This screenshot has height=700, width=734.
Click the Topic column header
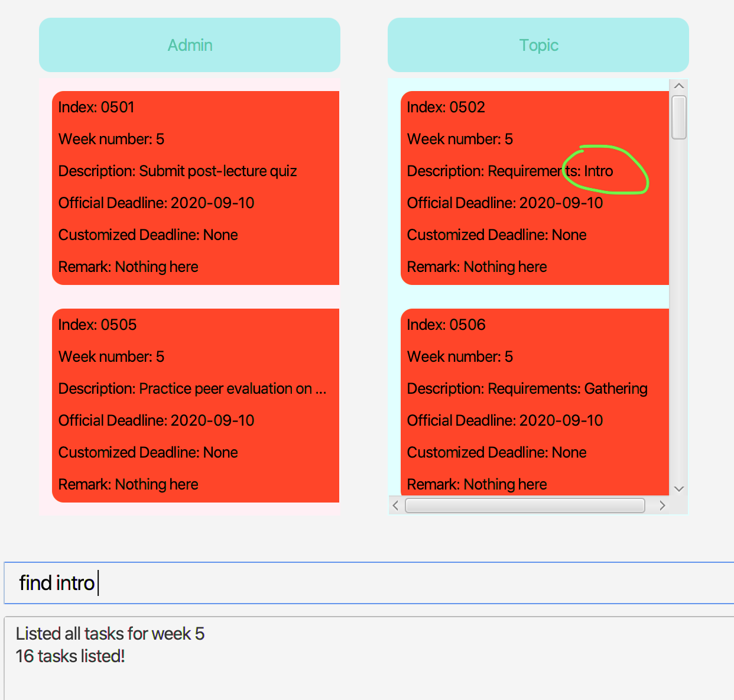point(538,45)
